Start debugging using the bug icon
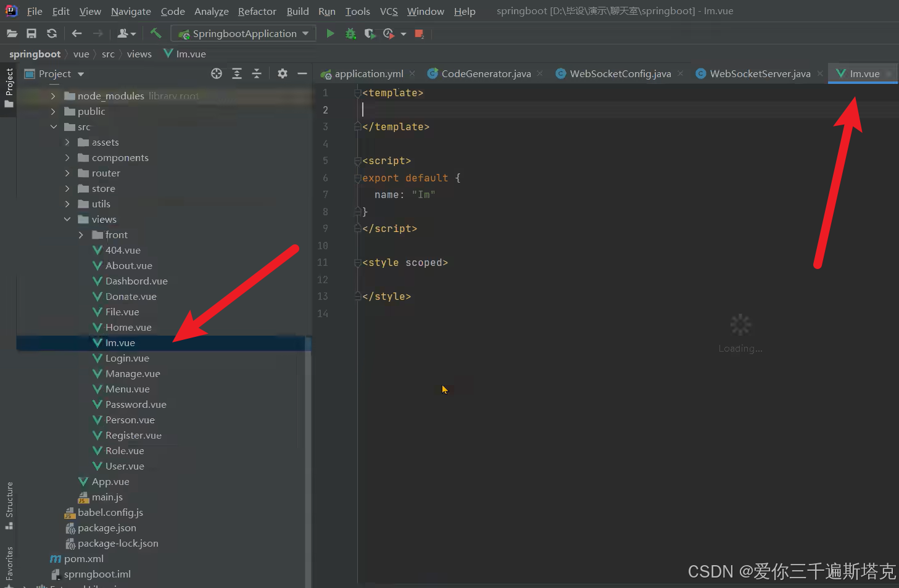This screenshot has height=588, width=899. coord(350,33)
